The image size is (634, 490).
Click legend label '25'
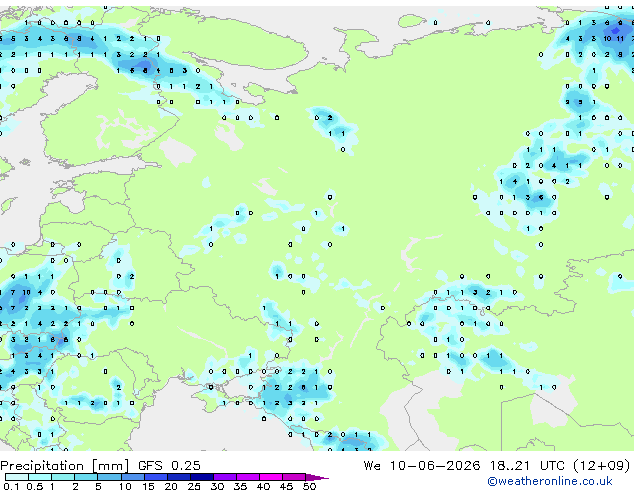(x=194, y=486)
